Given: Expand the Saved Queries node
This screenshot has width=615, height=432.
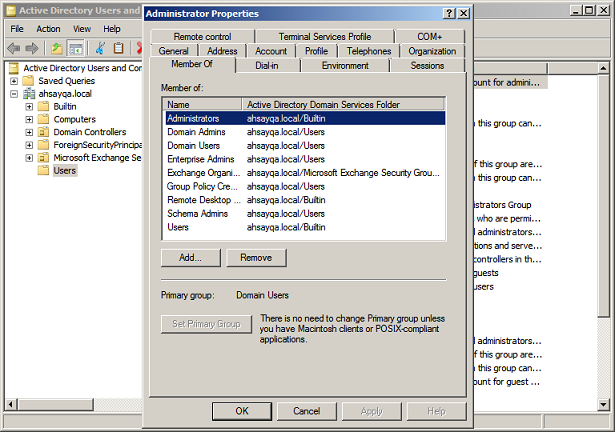Looking at the screenshot, I should [14, 81].
